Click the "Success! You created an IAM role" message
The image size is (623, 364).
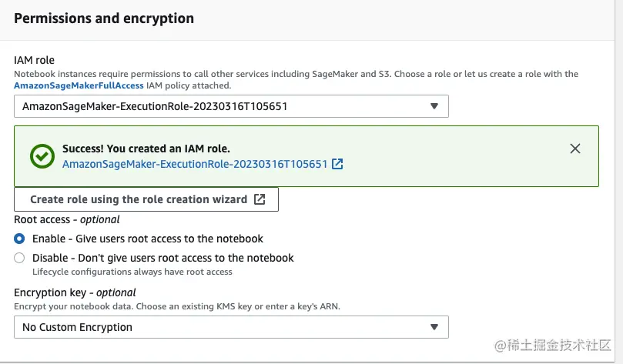(x=146, y=149)
